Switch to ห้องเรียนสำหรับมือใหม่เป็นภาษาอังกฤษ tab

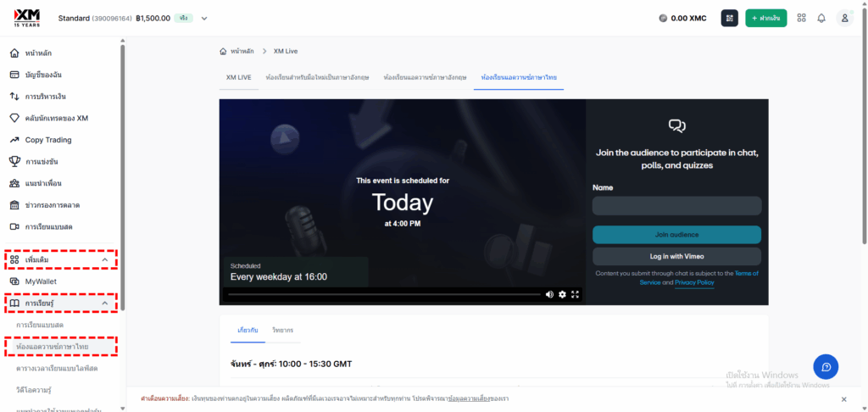317,77
